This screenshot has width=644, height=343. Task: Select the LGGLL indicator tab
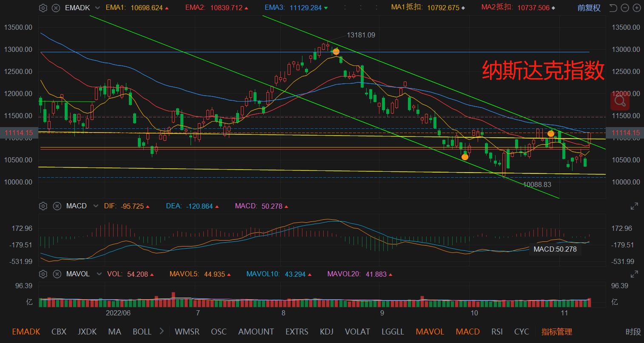click(393, 332)
